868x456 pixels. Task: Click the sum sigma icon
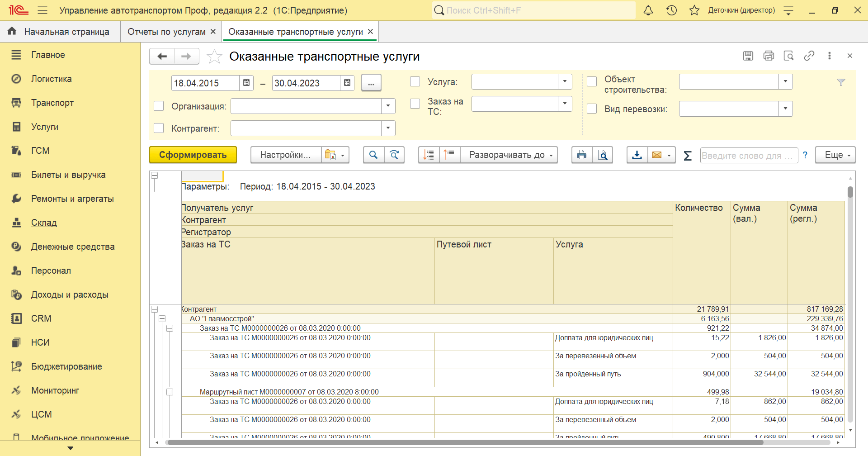click(x=688, y=156)
